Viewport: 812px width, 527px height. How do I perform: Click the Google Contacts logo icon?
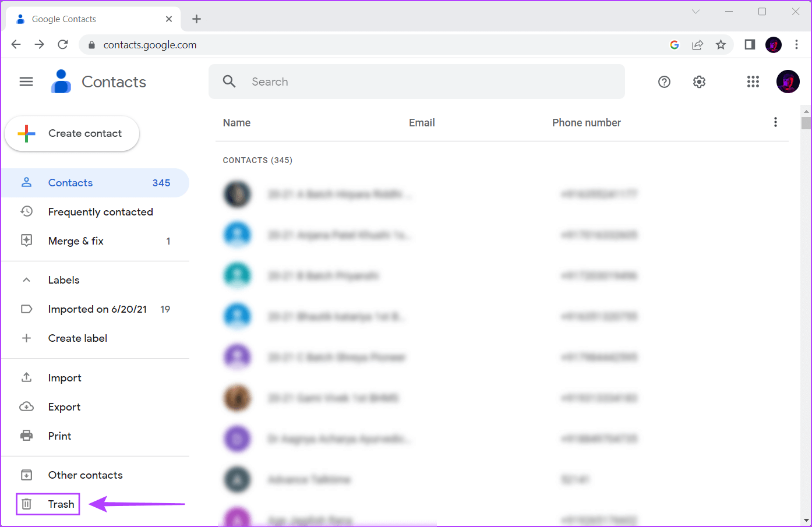[61, 82]
